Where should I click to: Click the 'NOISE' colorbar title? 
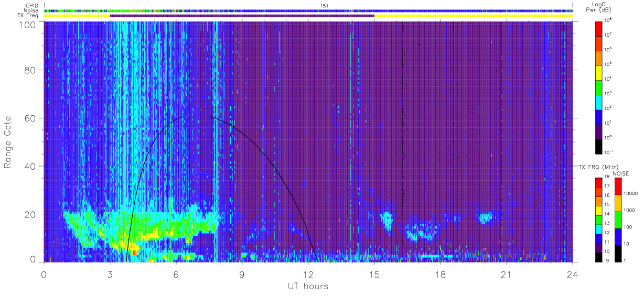pyautogui.click(x=620, y=173)
